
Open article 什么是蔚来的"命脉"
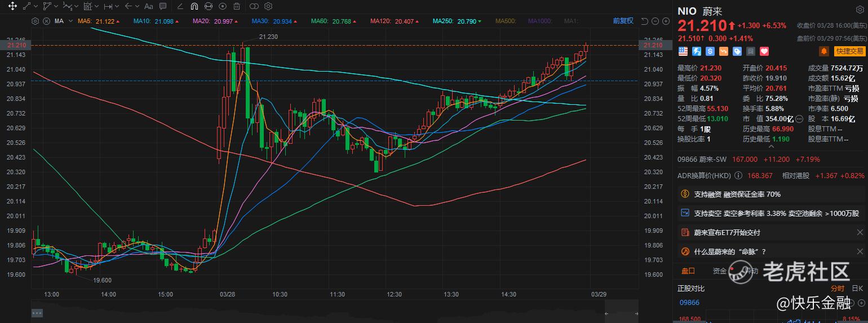730,251
